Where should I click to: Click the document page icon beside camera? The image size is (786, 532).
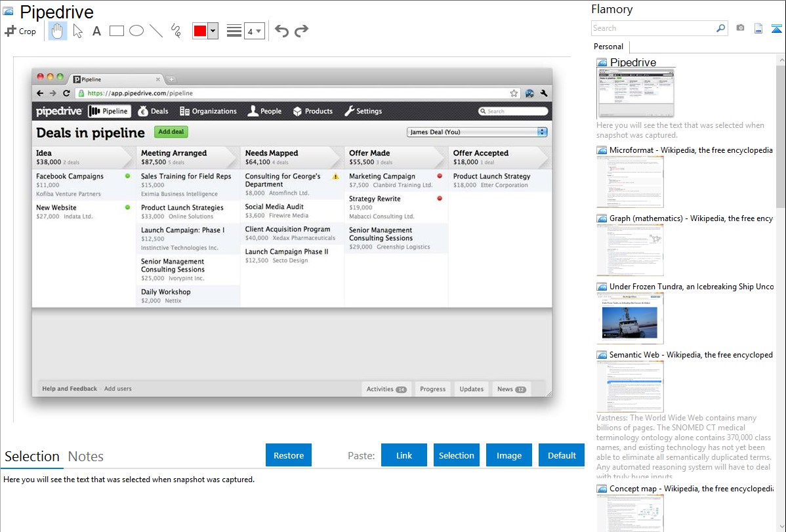(x=758, y=28)
